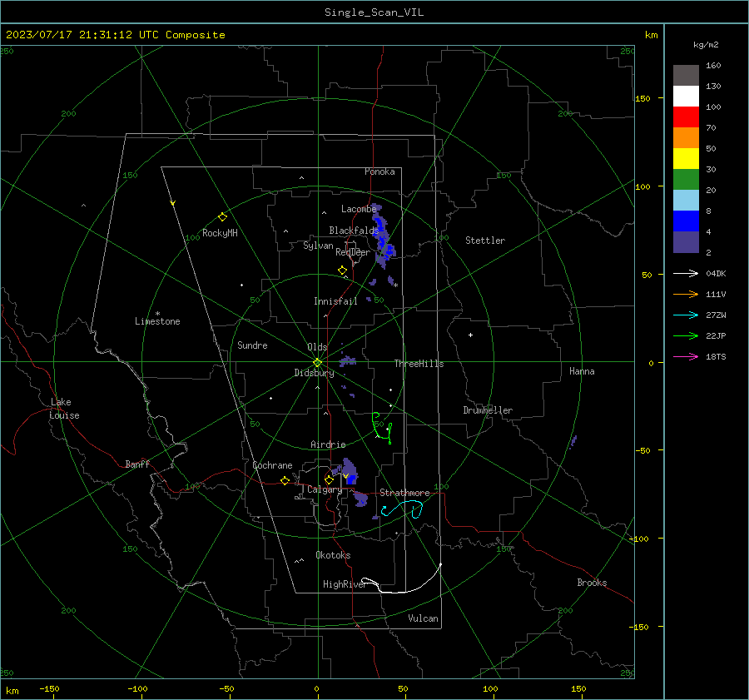
Task: Click the small VIL echo east of Didsbury
Action: point(347,360)
